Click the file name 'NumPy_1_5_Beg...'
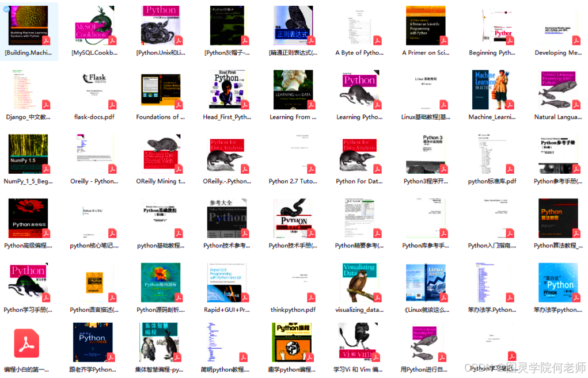The height and width of the screenshot is (378, 588). 28,181
